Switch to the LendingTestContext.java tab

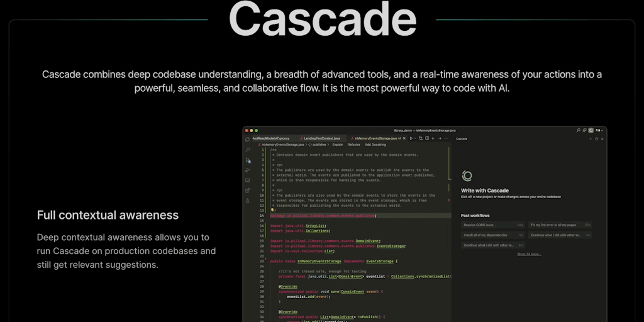321,138
